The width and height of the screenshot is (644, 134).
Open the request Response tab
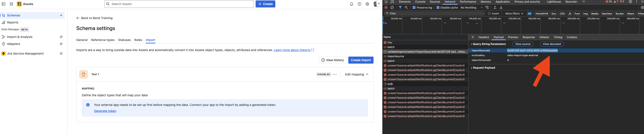[529, 37]
